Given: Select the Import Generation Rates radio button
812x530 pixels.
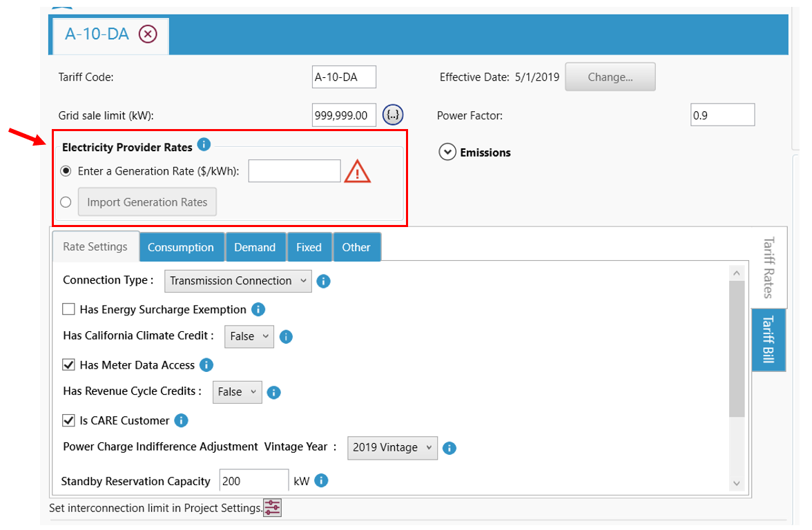Looking at the screenshot, I should coord(66,202).
